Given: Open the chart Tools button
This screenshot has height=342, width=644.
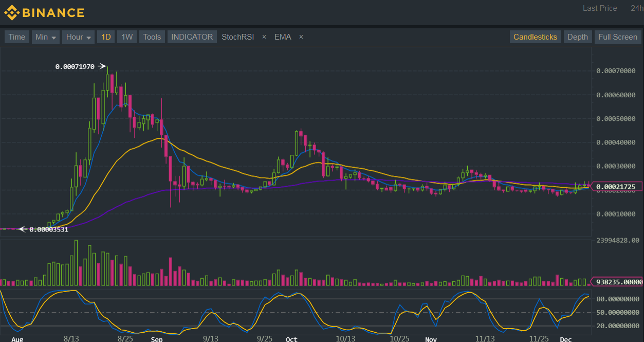Looking at the screenshot, I should coord(152,37).
